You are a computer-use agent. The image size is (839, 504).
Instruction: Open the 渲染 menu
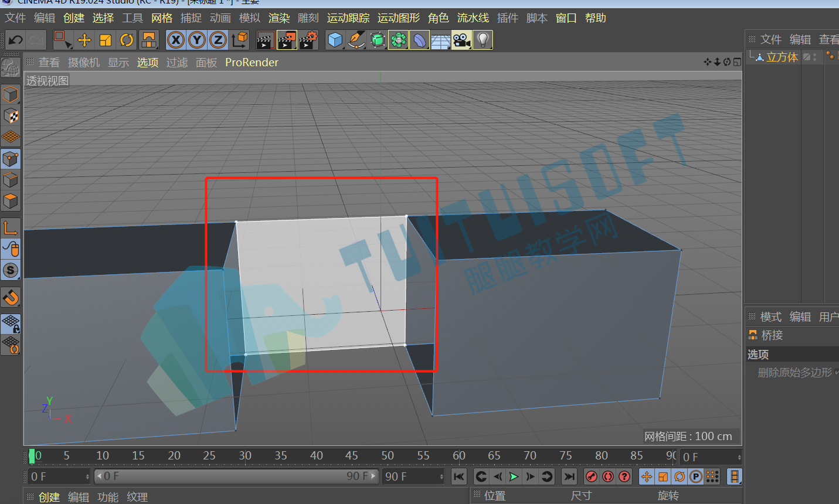tap(279, 18)
